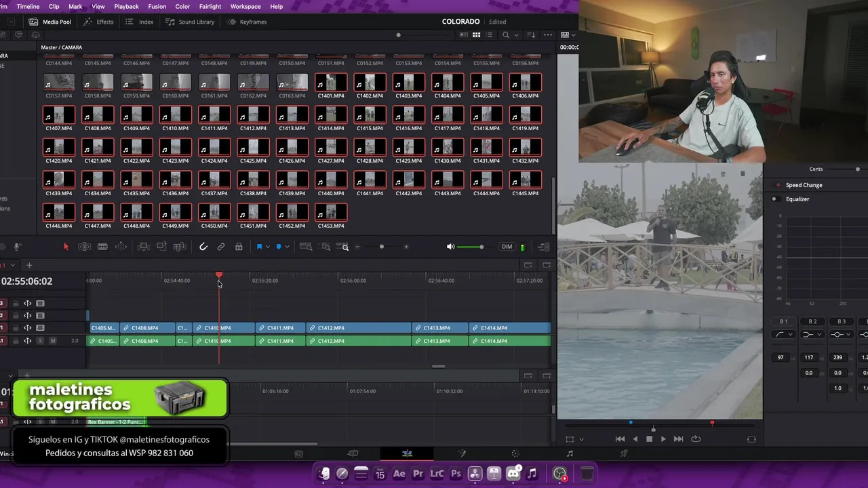Image resolution: width=868 pixels, height=488 pixels.
Task: Toggle Linked Selection chain icon
Action: click(x=220, y=247)
